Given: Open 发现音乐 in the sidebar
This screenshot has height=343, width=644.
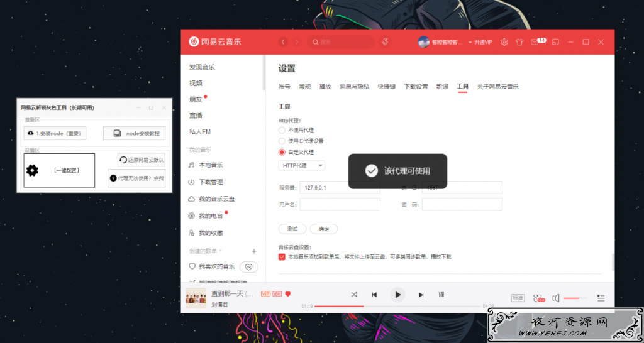Looking at the screenshot, I should 202,67.
